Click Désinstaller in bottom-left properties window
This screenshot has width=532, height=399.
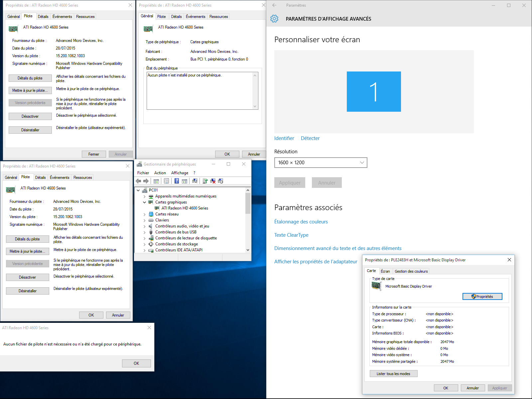[28, 291]
